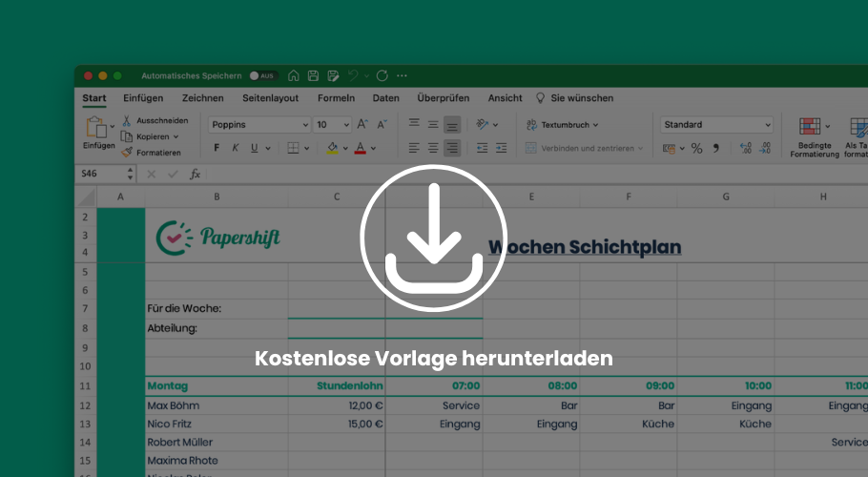The height and width of the screenshot is (477, 868).
Task: Toggle bold formatting with F button
Action: pyautogui.click(x=217, y=148)
